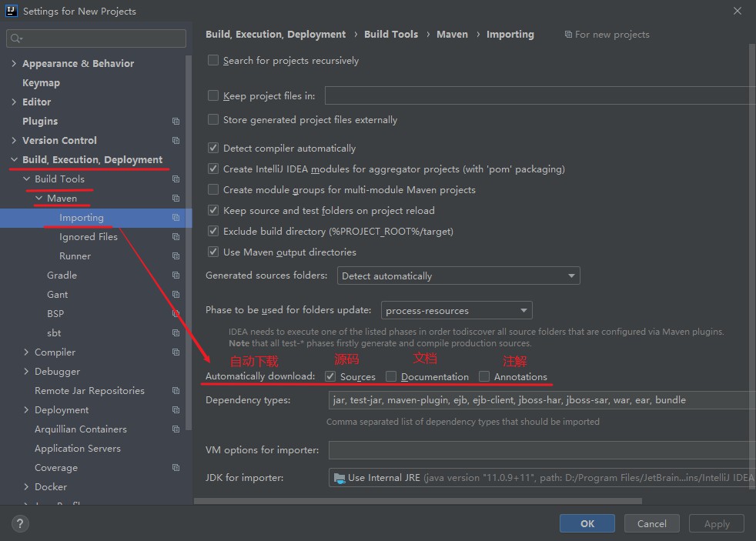Click the Cancel button
This screenshot has width=756, height=541.
652,523
